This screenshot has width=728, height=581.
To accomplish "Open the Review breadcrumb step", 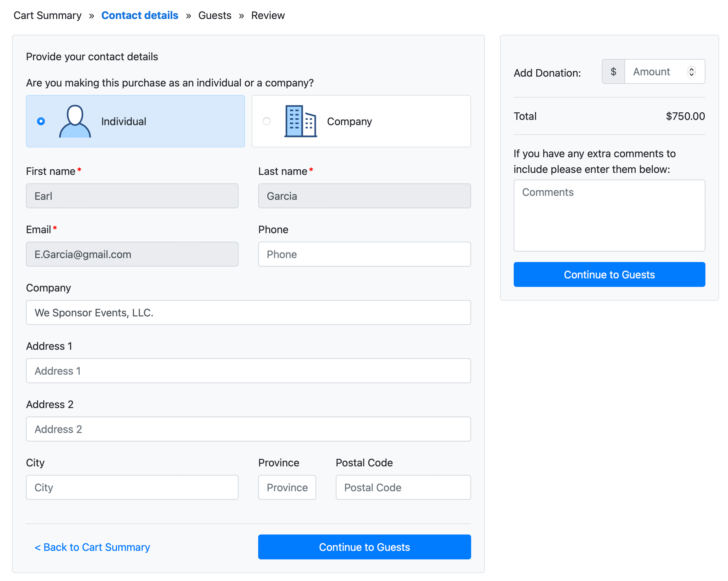I will (268, 15).
